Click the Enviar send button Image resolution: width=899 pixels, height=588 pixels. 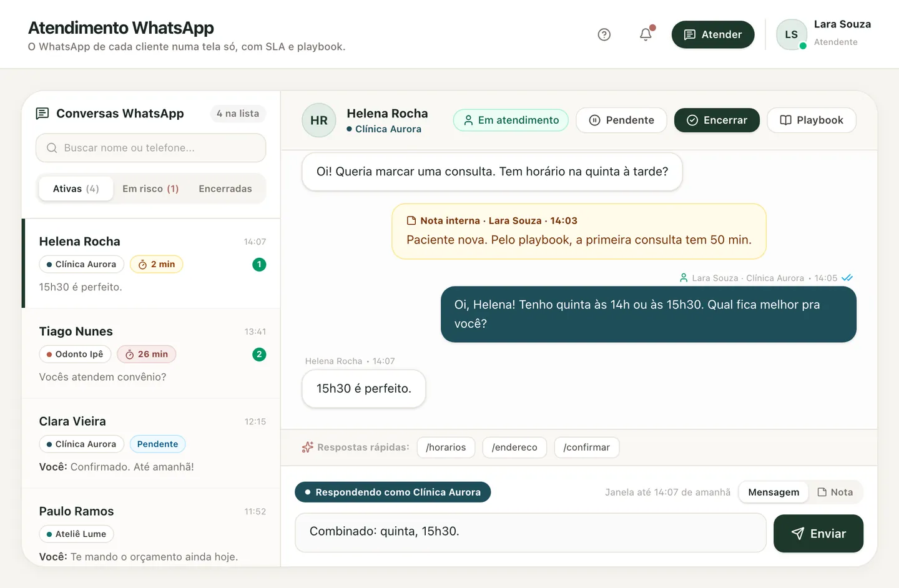(x=818, y=534)
